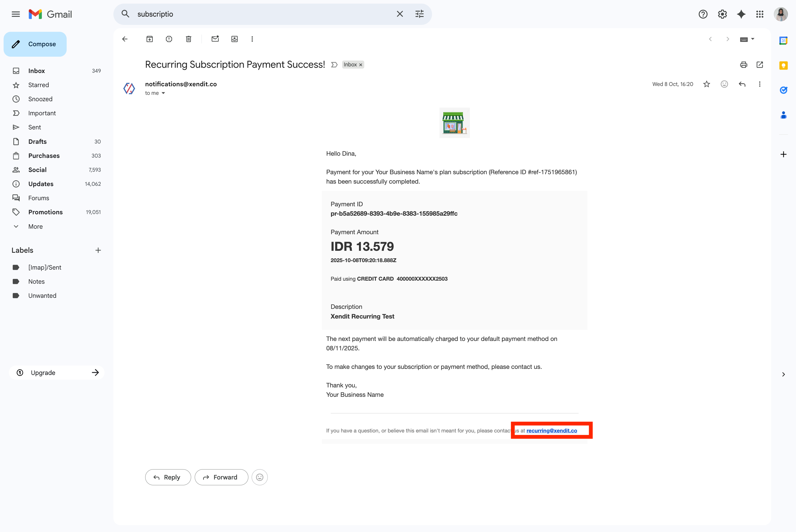Delete the open email

pos(189,39)
